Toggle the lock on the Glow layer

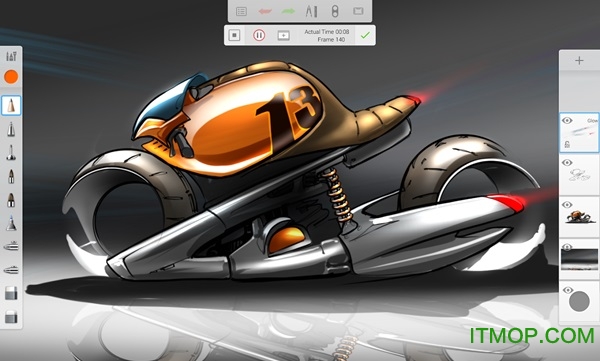567,144
